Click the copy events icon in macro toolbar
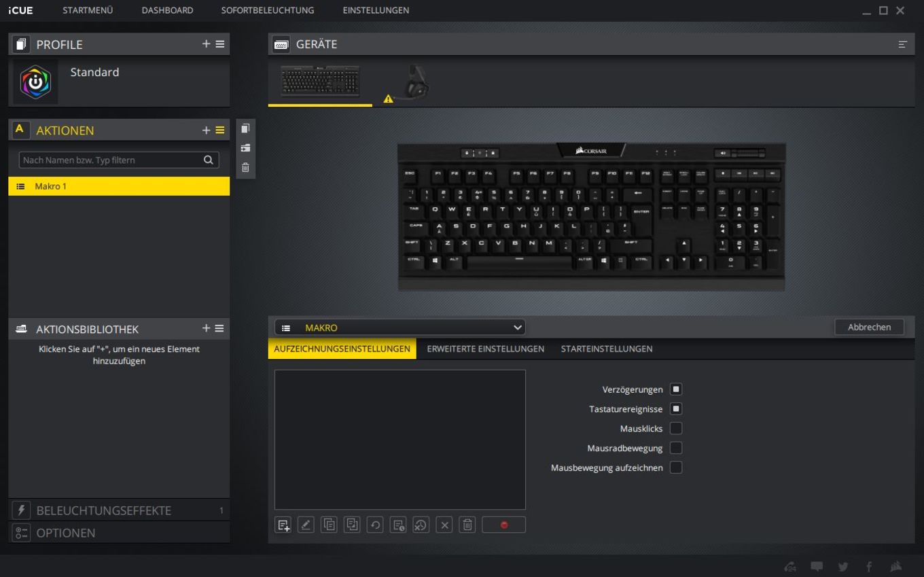 tap(329, 525)
